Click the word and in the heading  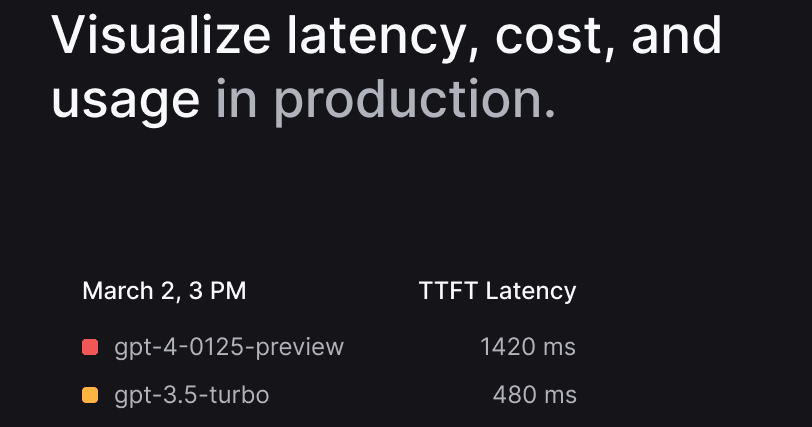677,35
